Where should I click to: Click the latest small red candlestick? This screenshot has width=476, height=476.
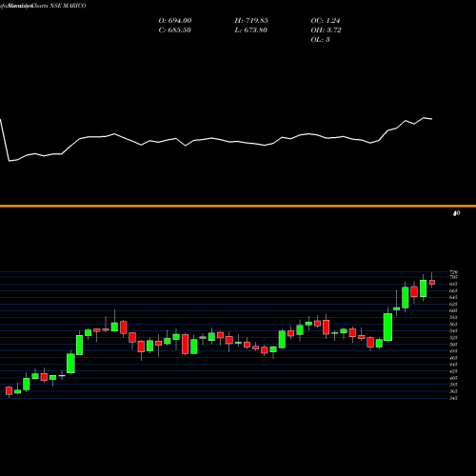point(432,283)
